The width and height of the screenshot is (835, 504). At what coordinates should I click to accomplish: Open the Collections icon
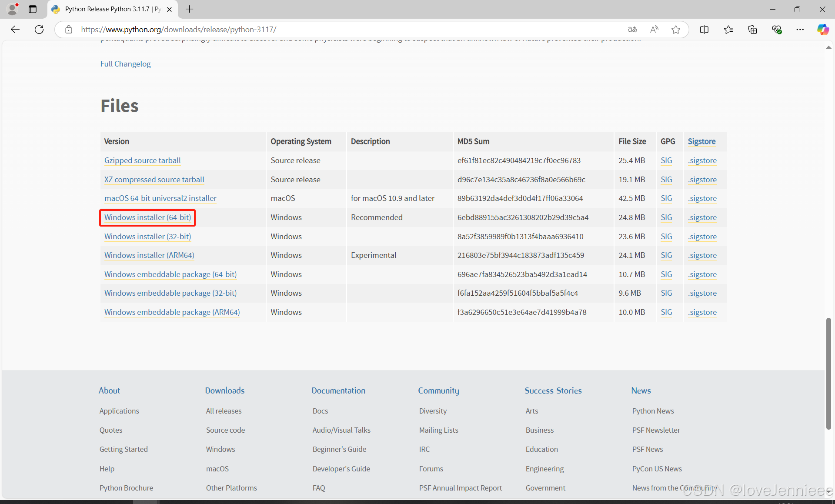coord(752,30)
